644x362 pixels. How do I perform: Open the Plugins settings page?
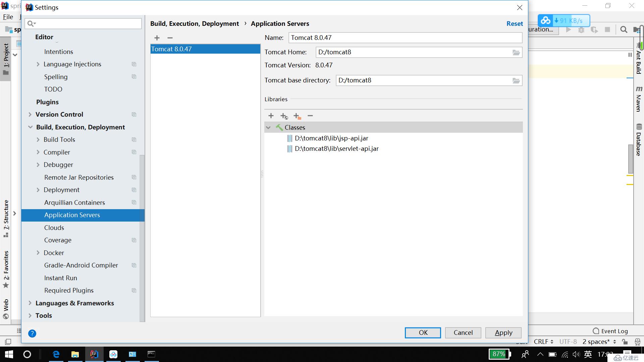47,102
